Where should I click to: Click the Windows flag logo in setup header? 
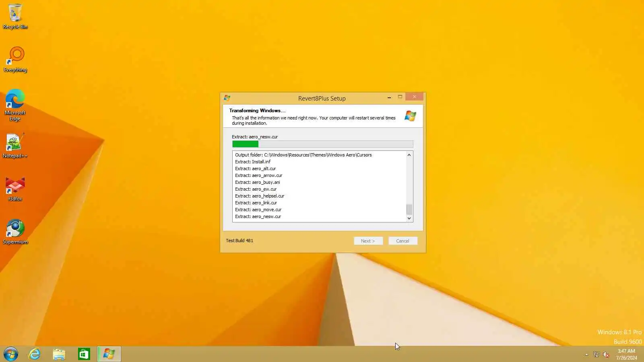[410, 116]
